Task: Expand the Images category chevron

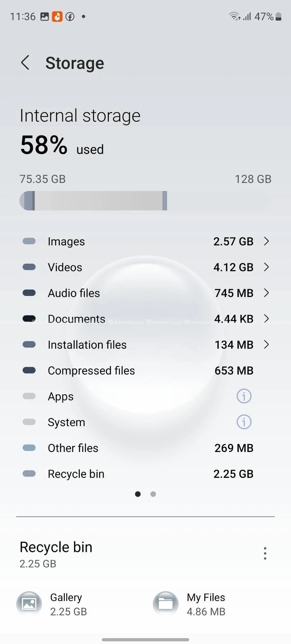Action: [x=266, y=241]
